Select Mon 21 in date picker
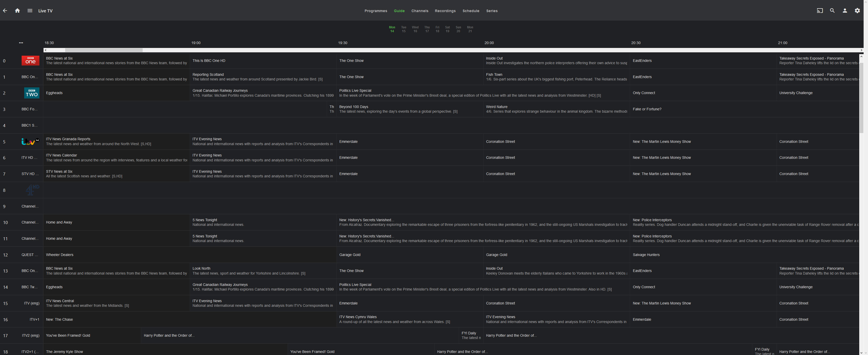This screenshot has height=355, width=868. coord(470,29)
